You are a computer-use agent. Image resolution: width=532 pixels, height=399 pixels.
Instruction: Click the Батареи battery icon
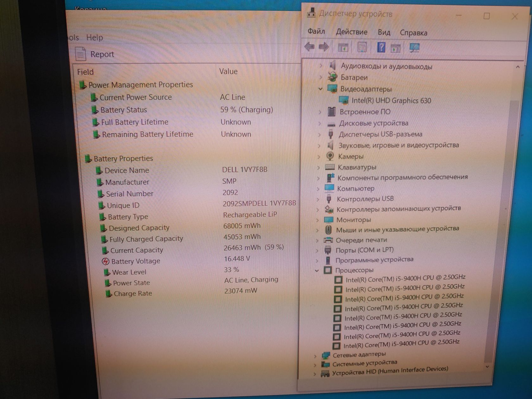pos(332,77)
